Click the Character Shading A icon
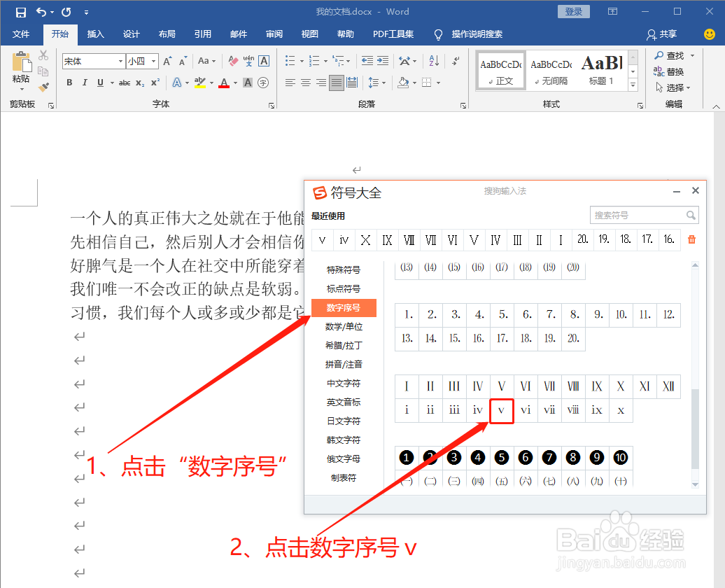The height and width of the screenshot is (588, 725). [248, 83]
